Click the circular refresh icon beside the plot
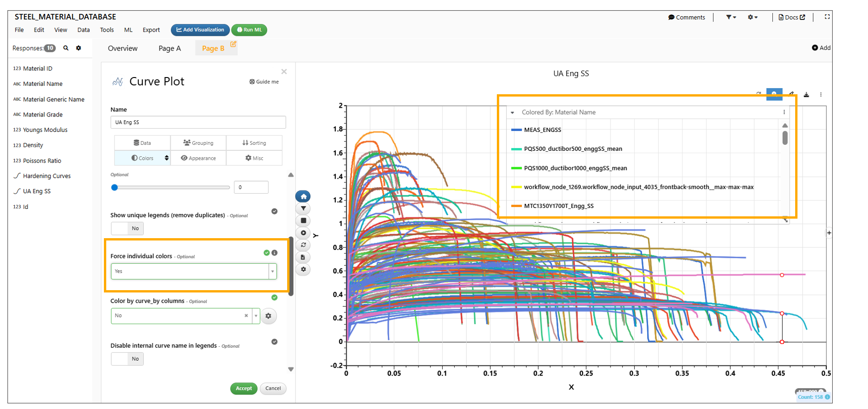This screenshot has height=409, width=868. [303, 245]
